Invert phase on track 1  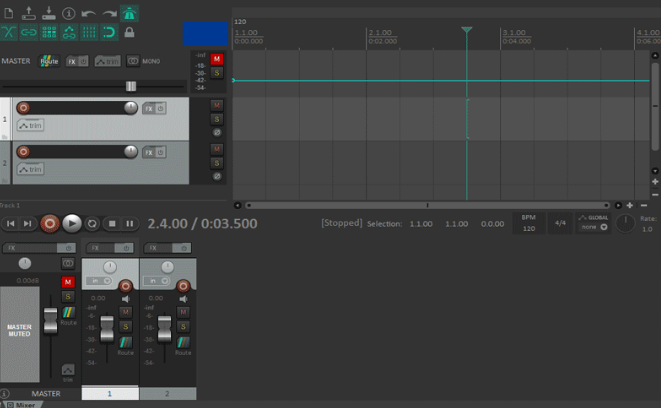[217, 132]
